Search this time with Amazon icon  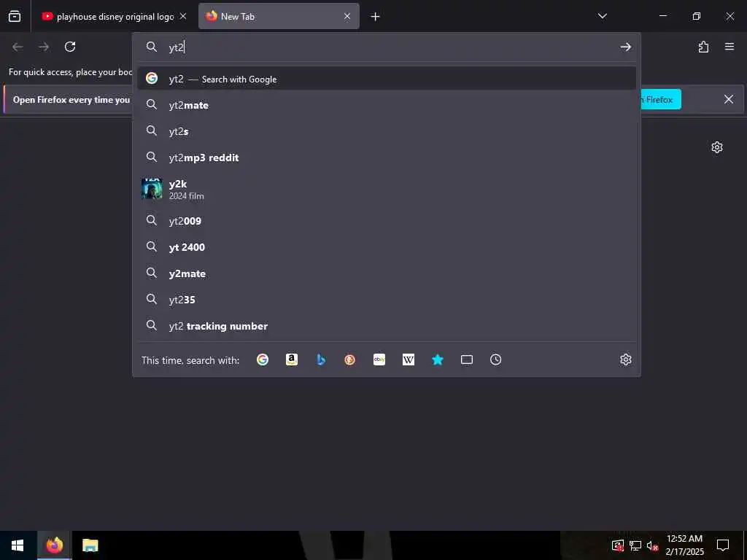click(292, 359)
